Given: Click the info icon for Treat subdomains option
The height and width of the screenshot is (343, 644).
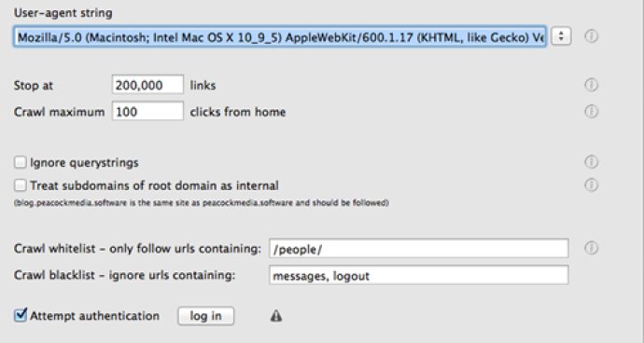Looking at the screenshot, I should click(591, 185).
